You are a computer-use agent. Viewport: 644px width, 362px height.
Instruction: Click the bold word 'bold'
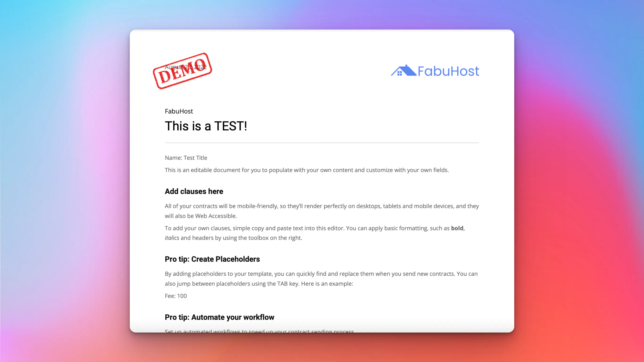pyautogui.click(x=457, y=228)
